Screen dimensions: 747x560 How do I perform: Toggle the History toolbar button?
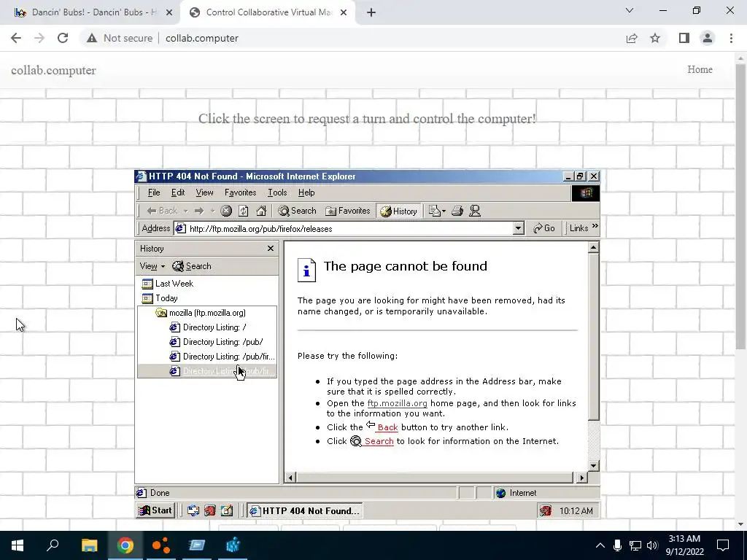point(399,211)
